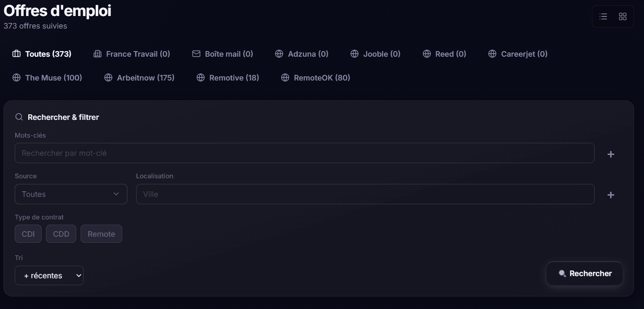
Task: Open the Source dropdown set to Toutes
Action: point(71,194)
